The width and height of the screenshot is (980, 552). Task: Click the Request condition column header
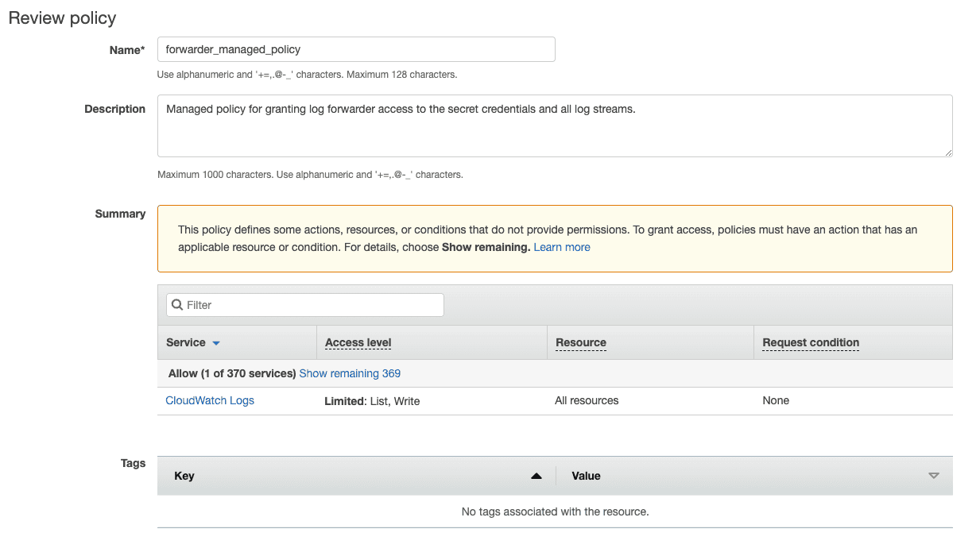click(x=811, y=342)
